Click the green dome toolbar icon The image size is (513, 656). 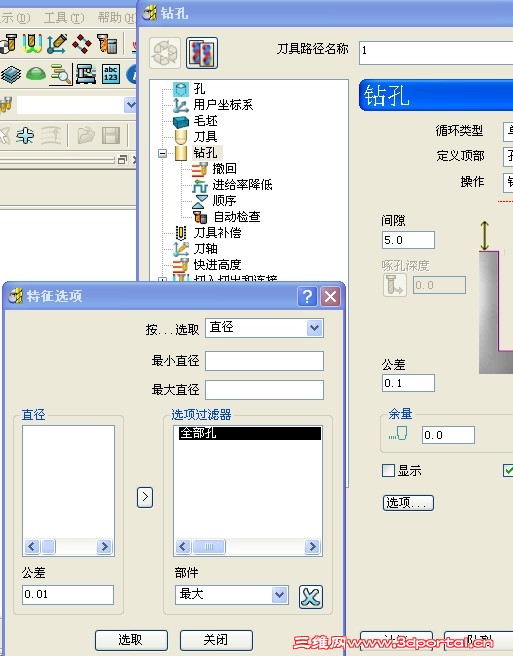point(36,74)
